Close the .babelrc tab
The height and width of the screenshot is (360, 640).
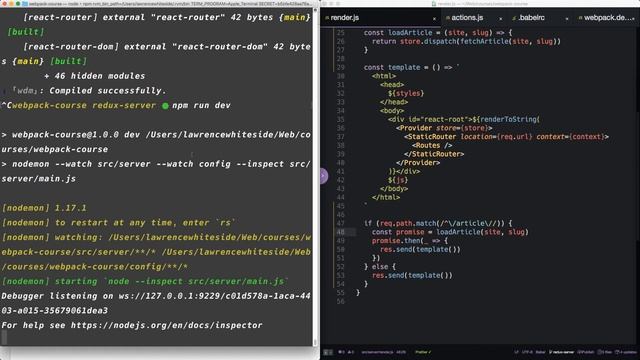(567, 18)
